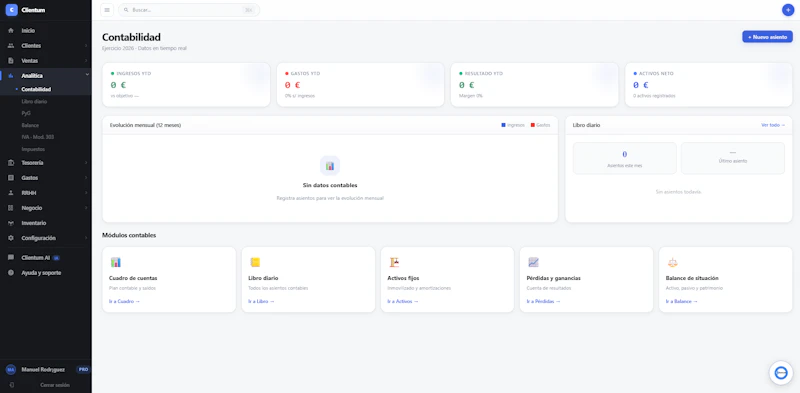Click the Resultado YTD card

pos(534,85)
